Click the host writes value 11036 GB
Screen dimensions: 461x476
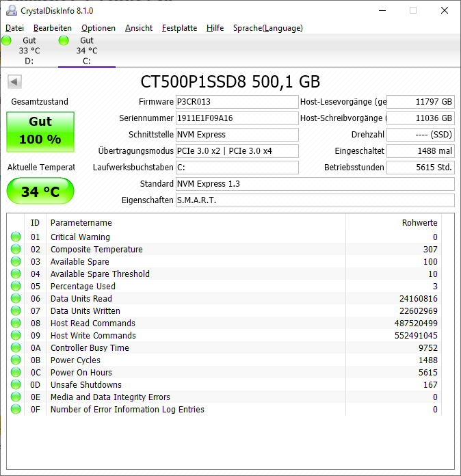tap(421, 118)
